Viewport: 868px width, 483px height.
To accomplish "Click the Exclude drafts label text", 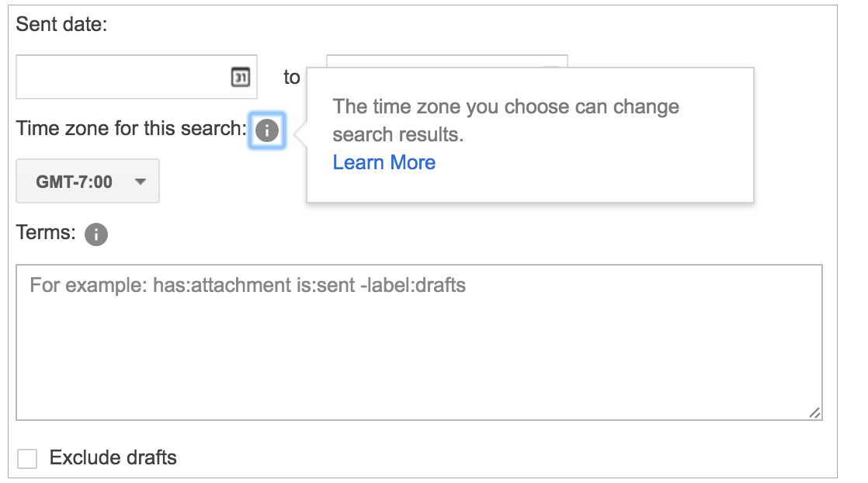I will coord(113,458).
